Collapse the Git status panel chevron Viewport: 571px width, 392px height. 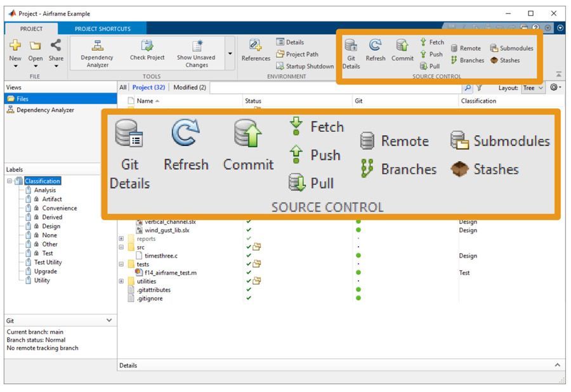click(x=108, y=320)
